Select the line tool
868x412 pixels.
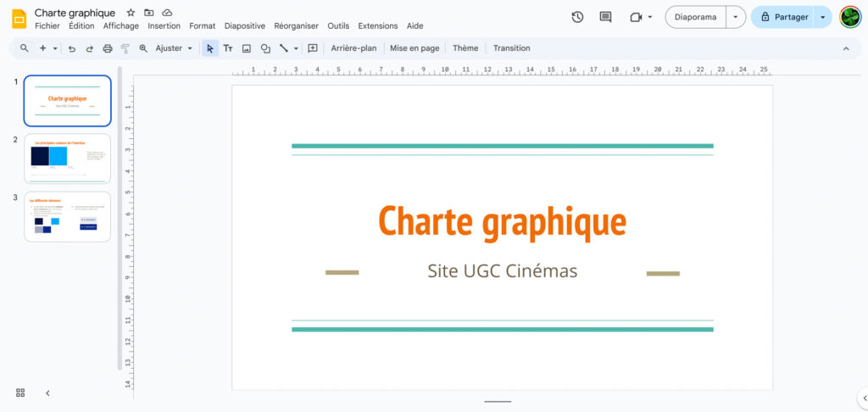[x=284, y=48]
